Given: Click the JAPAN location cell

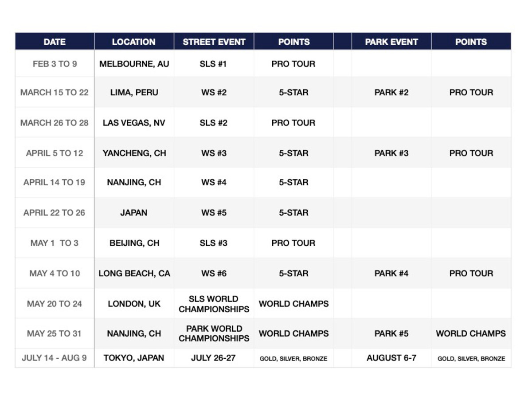Looking at the screenshot, I should (x=134, y=212).
